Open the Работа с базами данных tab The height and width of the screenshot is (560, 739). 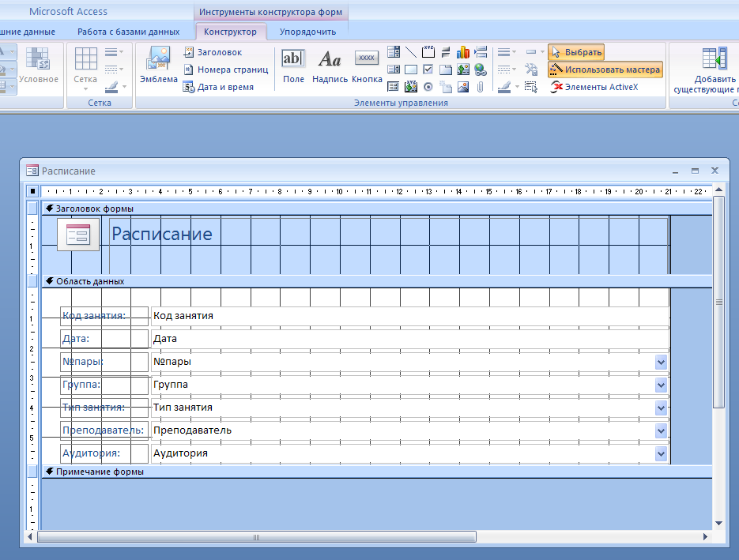tap(128, 32)
